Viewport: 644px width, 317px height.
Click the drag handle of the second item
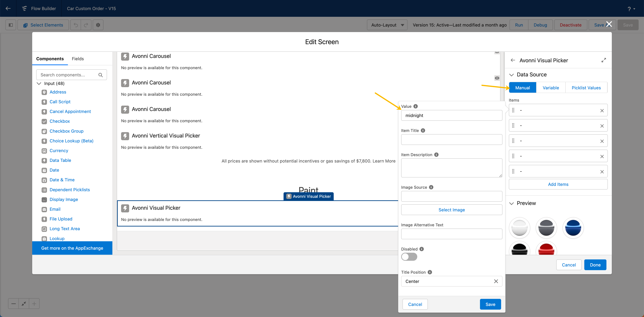(513, 126)
